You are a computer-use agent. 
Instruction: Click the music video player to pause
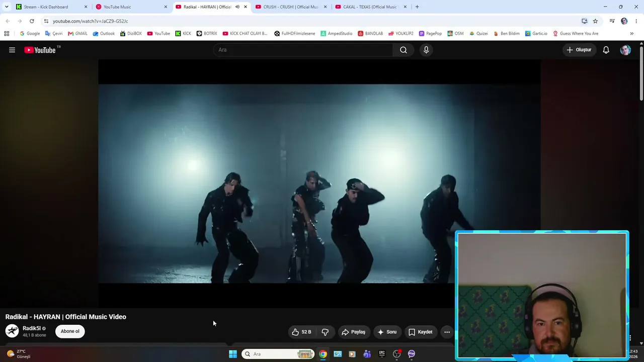tap(319, 184)
